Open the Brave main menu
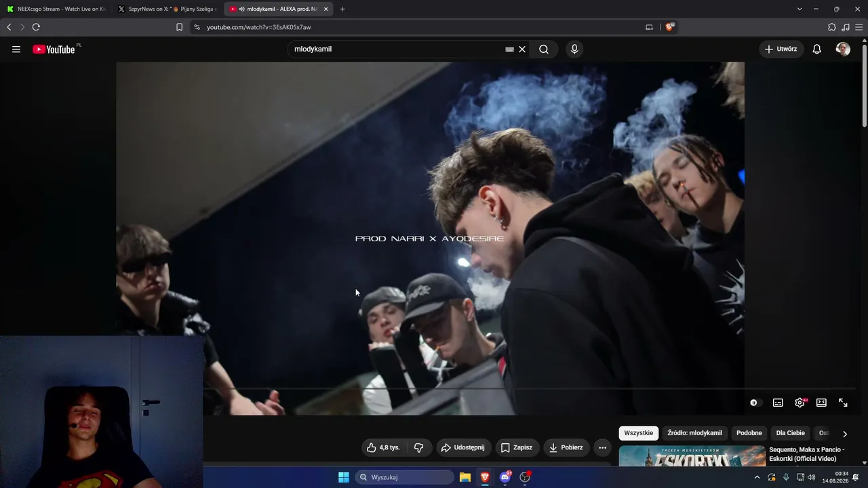This screenshot has height=488, width=868. click(859, 27)
